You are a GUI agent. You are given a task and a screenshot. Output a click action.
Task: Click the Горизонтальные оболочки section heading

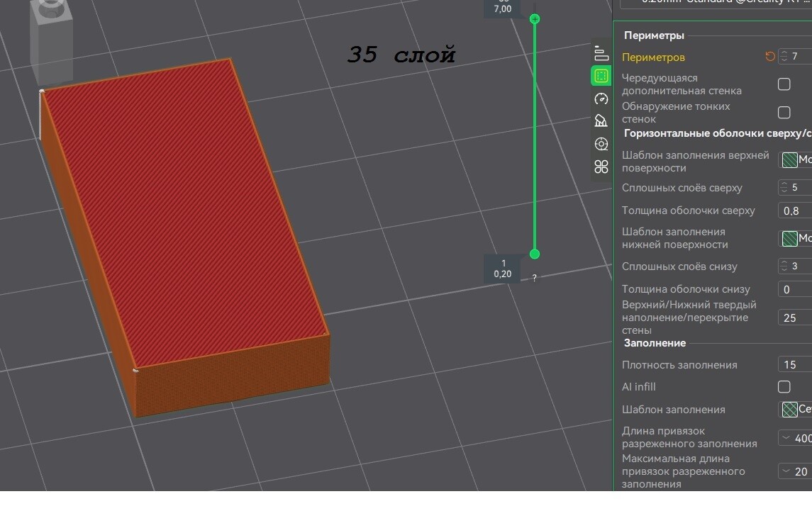pyautogui.click(x=718, y=133)
